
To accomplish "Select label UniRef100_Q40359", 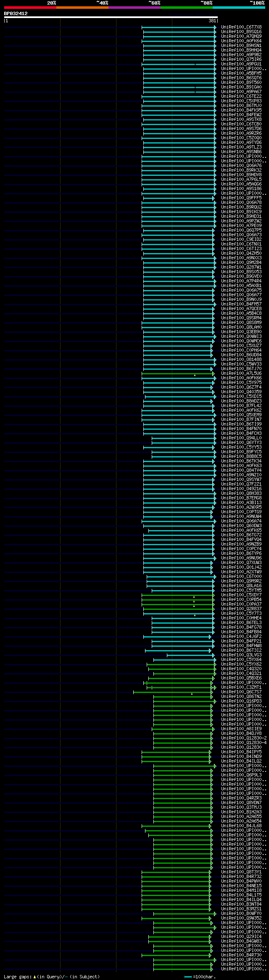I will point(241,392).
